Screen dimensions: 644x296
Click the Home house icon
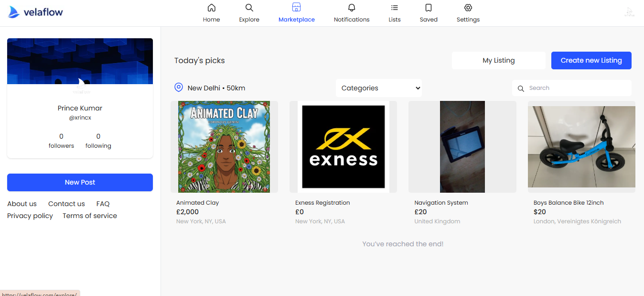(211, 8)
